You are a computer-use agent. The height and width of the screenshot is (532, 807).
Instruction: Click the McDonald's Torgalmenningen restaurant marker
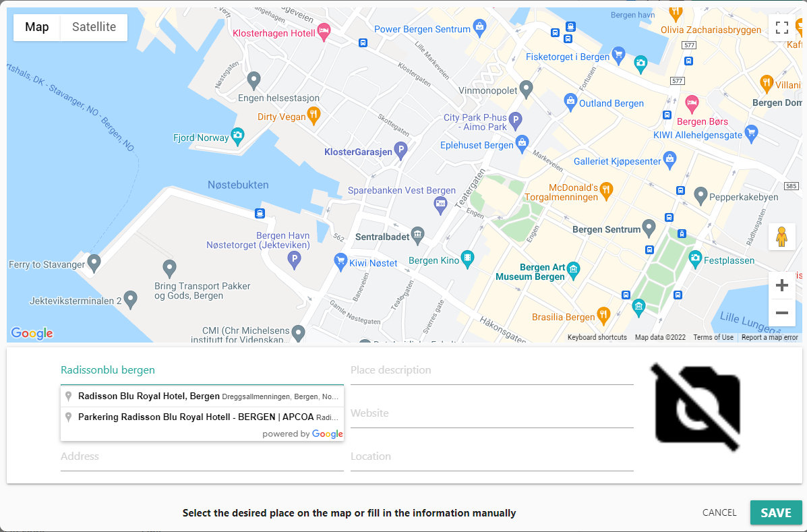[x=605, y=189]
